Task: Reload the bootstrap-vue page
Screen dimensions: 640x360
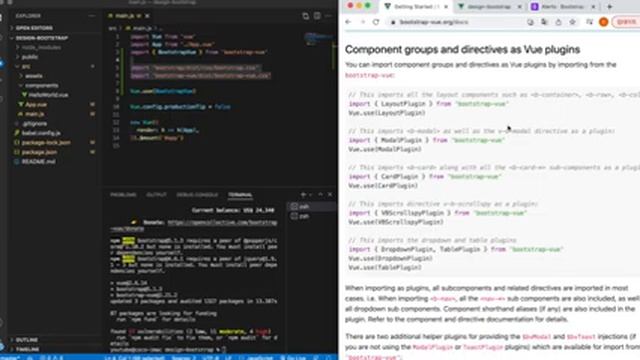Action: coord(376,22)
